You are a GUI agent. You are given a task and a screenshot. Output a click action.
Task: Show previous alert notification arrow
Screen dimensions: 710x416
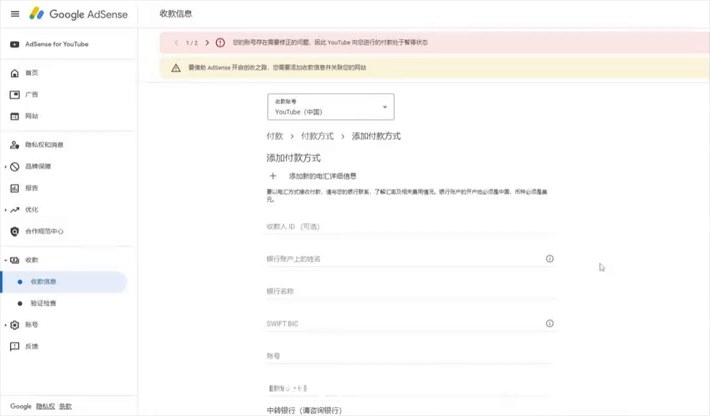[176, 43]
